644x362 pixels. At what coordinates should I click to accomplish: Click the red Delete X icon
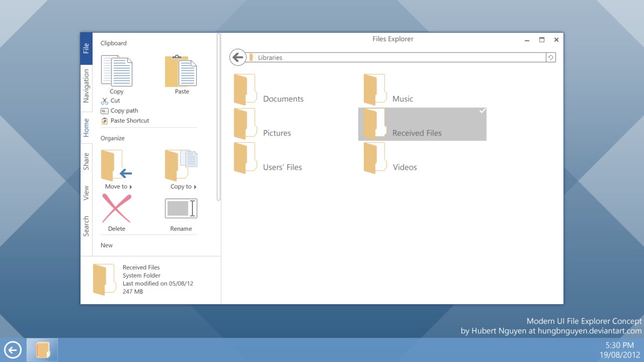pos(117,209)
